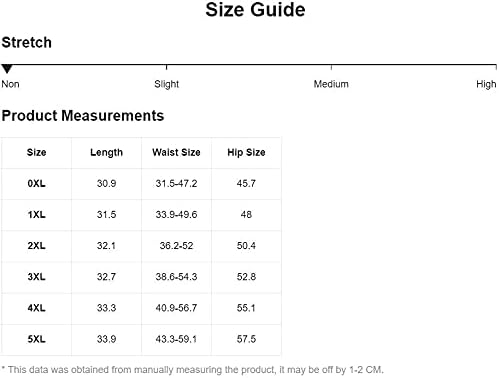Click the 31.5-47.2 waist size cell
Image resolution: width=499 pixels, height=378 pixels.
(176, 184)
